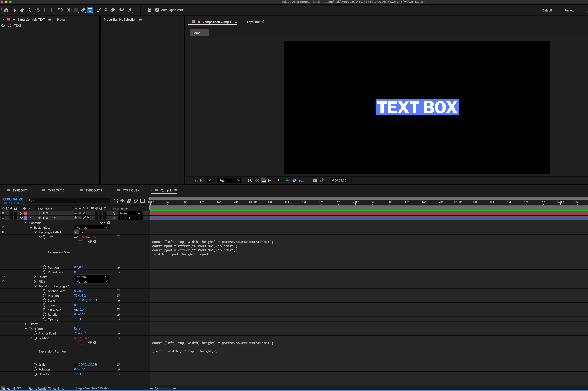This screenshot has width=588, height=391.
Task: Switch to the Project panel tab
Action: point(62,19)
